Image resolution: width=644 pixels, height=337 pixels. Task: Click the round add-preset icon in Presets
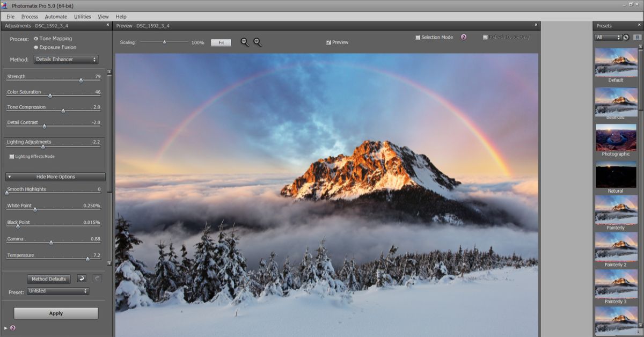point(626,38)
